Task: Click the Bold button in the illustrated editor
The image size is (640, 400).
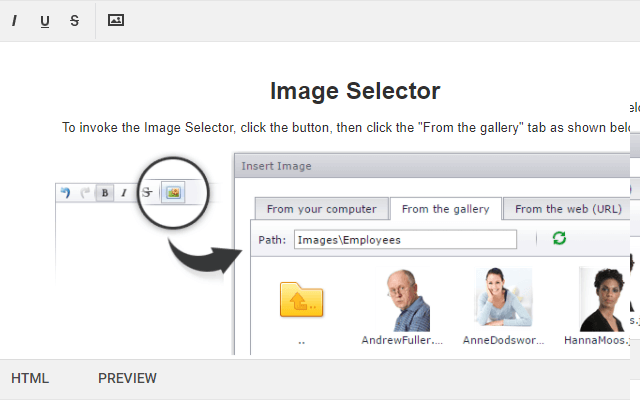Action: [104, 192]
